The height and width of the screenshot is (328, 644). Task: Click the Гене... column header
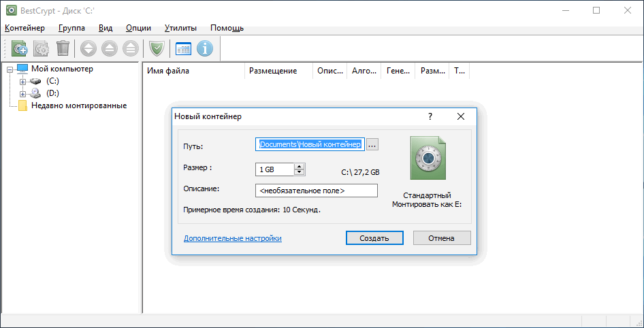click(398, 71)
